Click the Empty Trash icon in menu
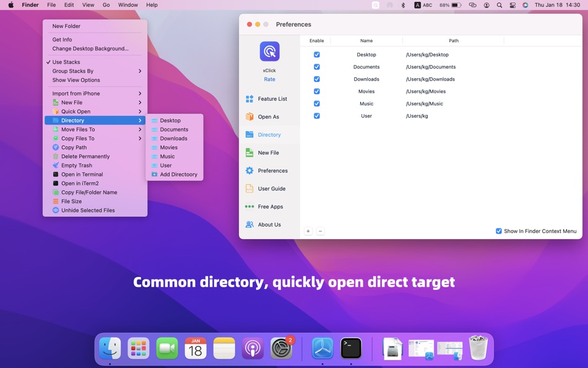This screenshot has width=588, height=368. point(56,165)
